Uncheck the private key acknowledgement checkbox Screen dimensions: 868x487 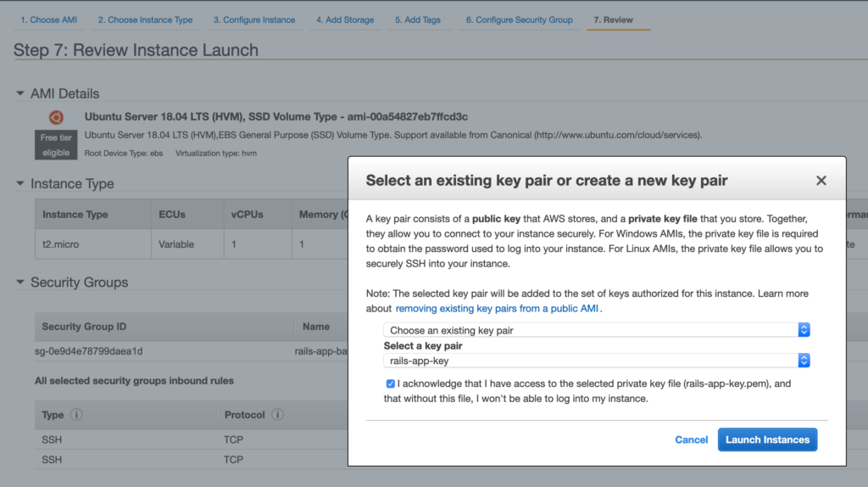click(390, 383)
